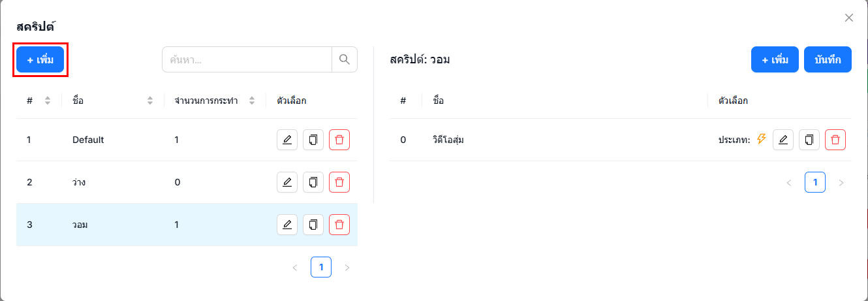868x301 pixels.
Task: Edit the ว่าง script row
Action: [287, 182]
